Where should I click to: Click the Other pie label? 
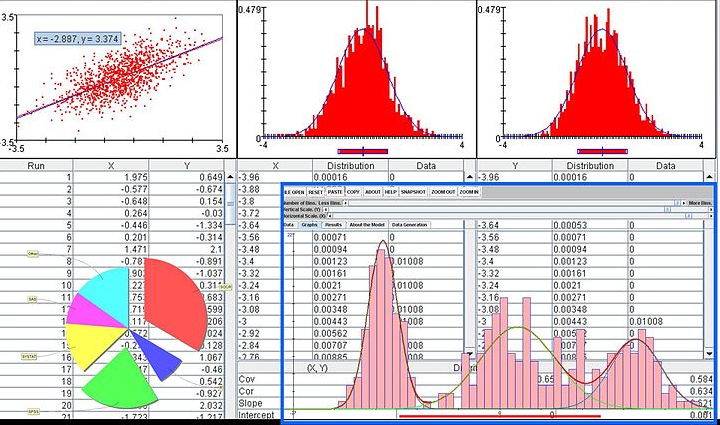(33, 254)
